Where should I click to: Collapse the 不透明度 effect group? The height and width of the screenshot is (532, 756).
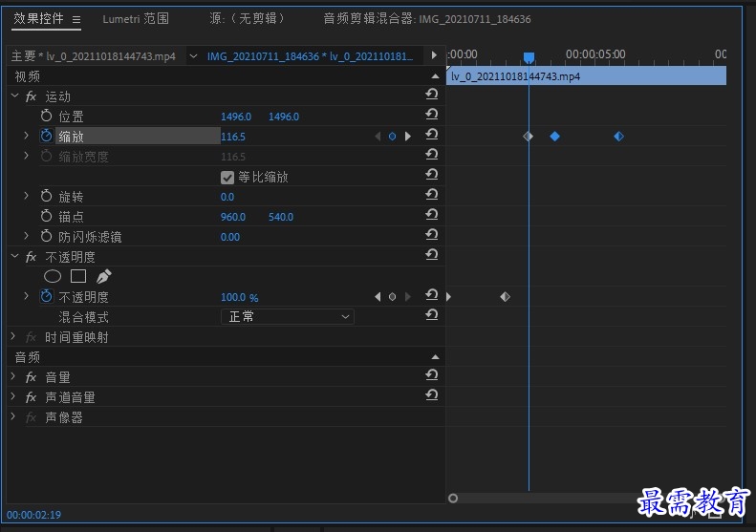(x=14, y=257)
